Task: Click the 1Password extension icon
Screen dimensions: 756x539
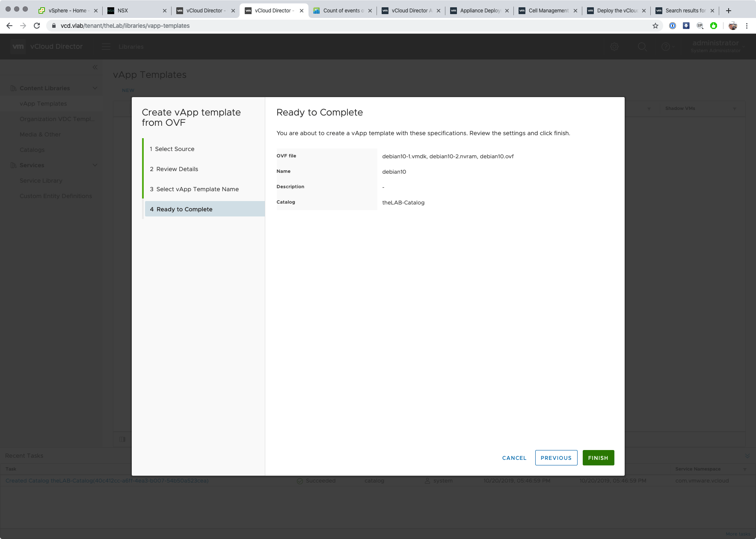Action: (672, 26)
